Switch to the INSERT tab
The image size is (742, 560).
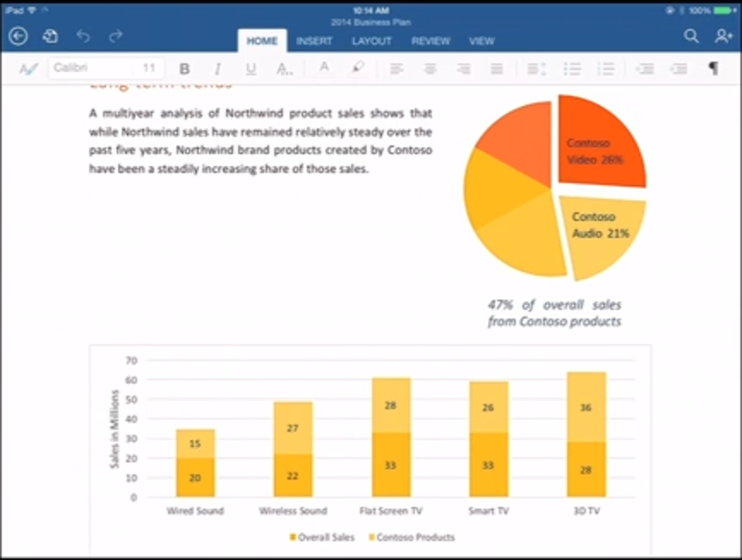click(314, 41)
